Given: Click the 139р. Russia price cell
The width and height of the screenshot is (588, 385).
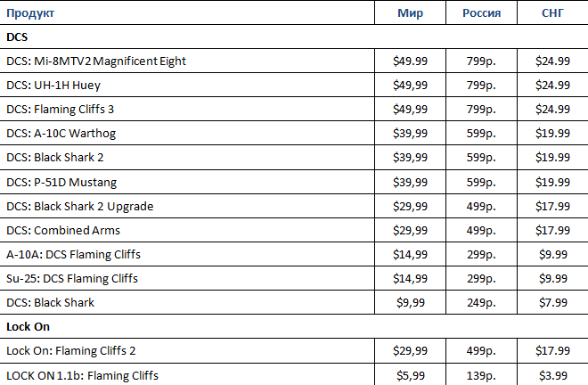Looking at the screenshot, I should pyautogui.click(x=481, y=375).
